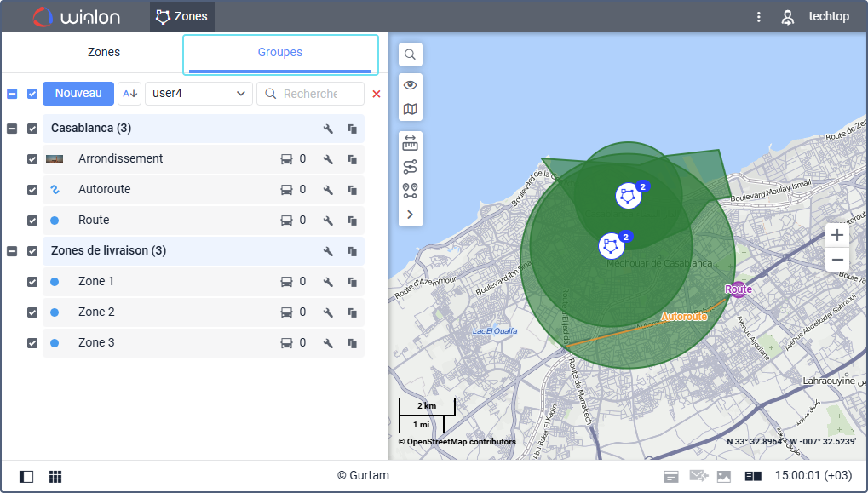Screen dimensions: 868x493
Task: Select the distance ruler measurement tool
Action: click(410, 143)
